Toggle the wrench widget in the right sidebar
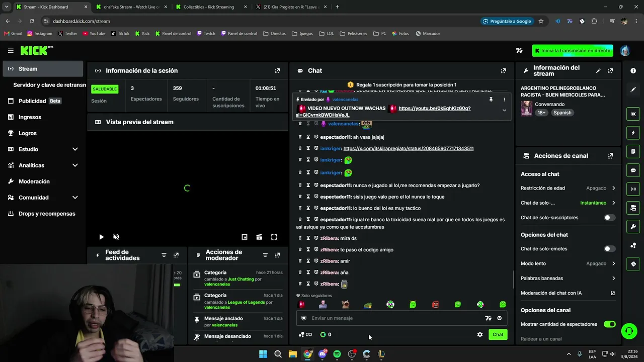Viewport: 644px width, 362px height. pyautogui.click(x=633, y=226)
